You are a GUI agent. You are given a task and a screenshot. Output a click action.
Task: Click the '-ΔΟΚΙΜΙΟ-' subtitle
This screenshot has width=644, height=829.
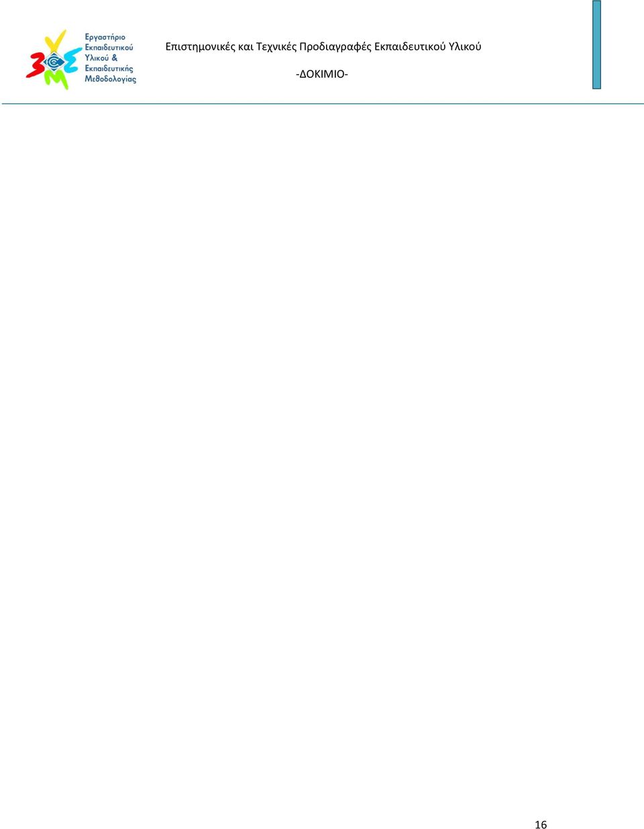[x=322, y=74]
